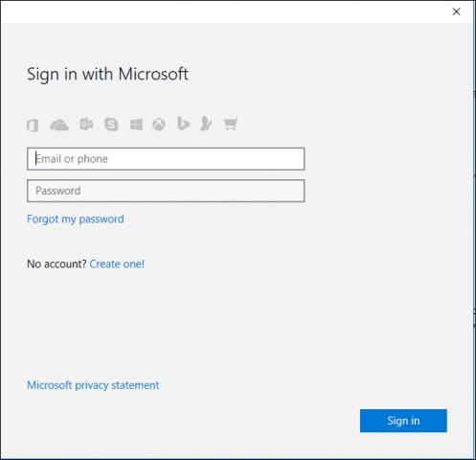Click the Outlook mail icon
476x460 pixels.
tap(86, 125)
